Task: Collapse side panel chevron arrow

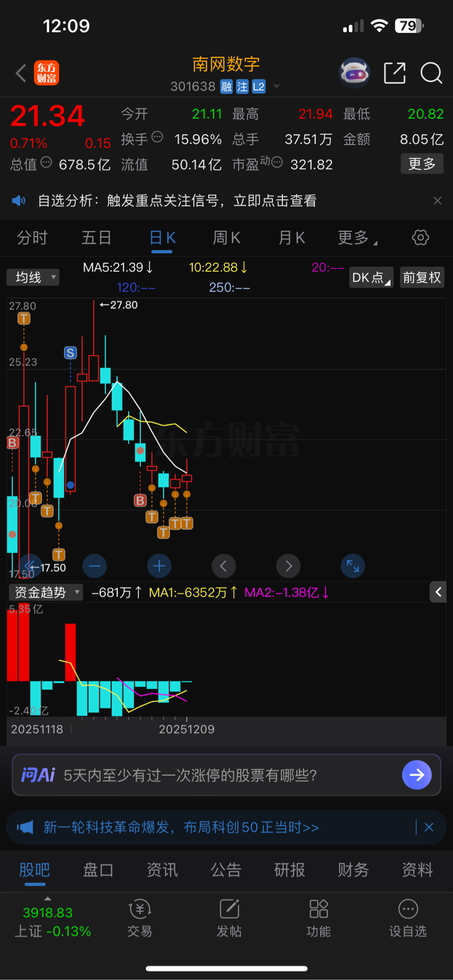Action: 438,592
